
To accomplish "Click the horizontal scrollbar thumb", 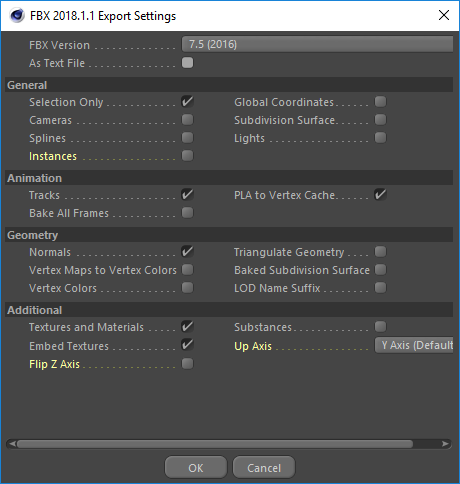I will pyautogui.click(x=215, y=444).
